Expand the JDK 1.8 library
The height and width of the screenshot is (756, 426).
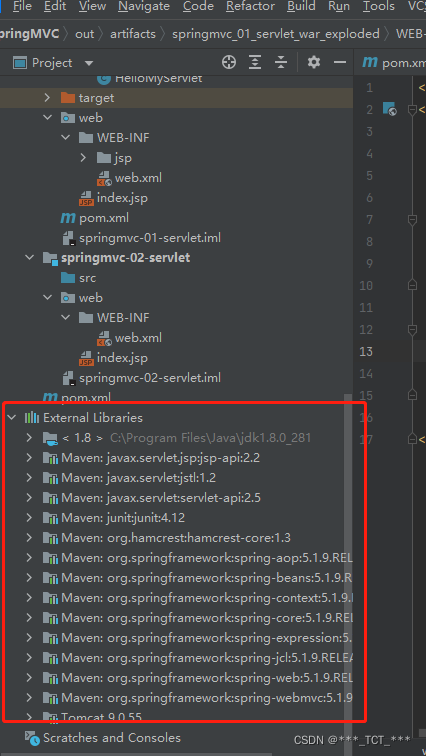[30, 438]
